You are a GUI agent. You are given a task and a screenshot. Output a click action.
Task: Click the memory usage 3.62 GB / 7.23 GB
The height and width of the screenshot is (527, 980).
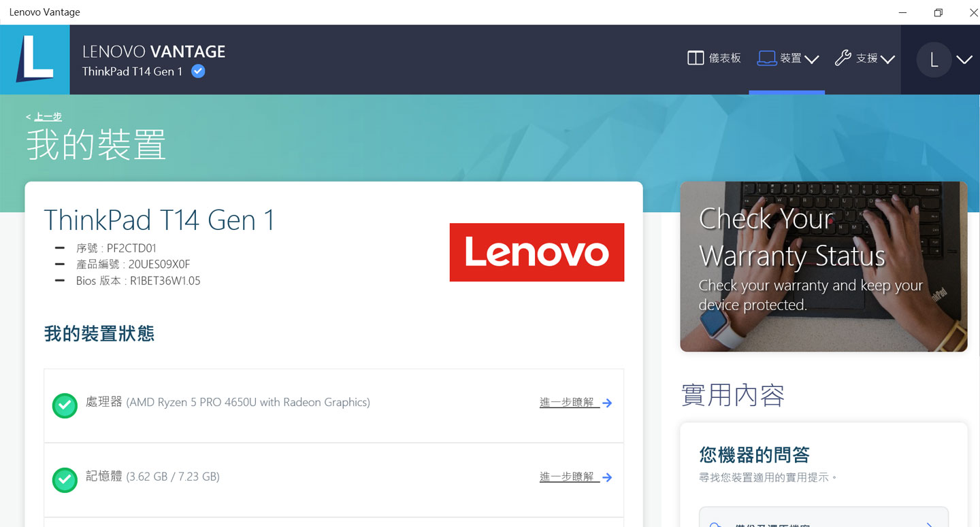(173, 477)
